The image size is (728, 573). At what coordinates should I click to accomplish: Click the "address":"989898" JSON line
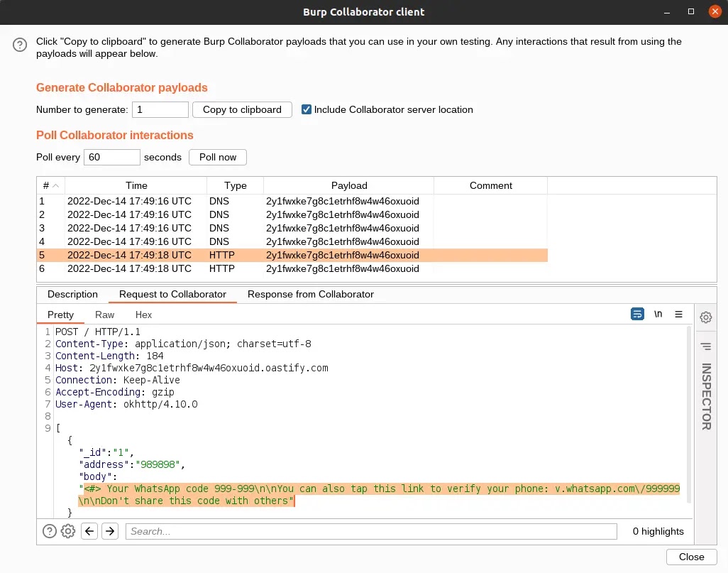pos(132,465)
